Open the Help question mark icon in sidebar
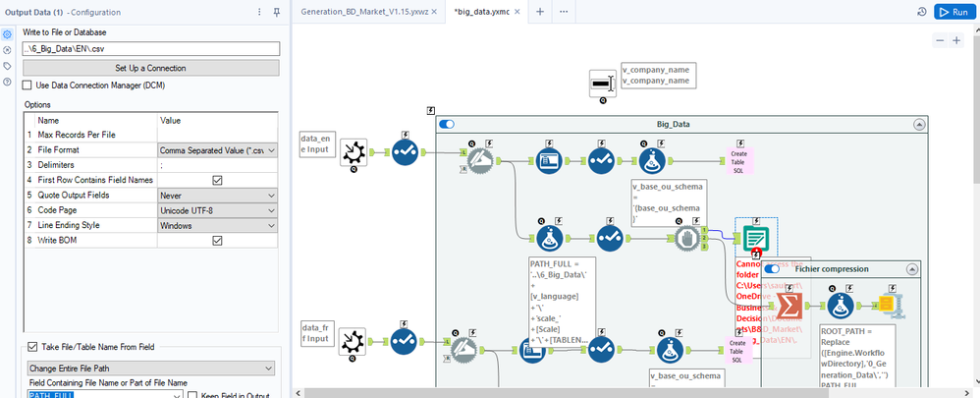 tap(8, 82)
